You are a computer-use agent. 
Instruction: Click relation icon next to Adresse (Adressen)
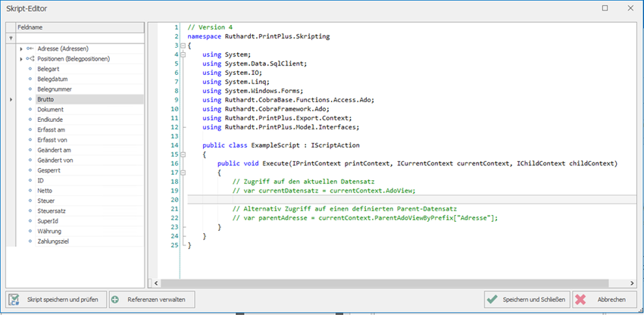pos(30,49)
